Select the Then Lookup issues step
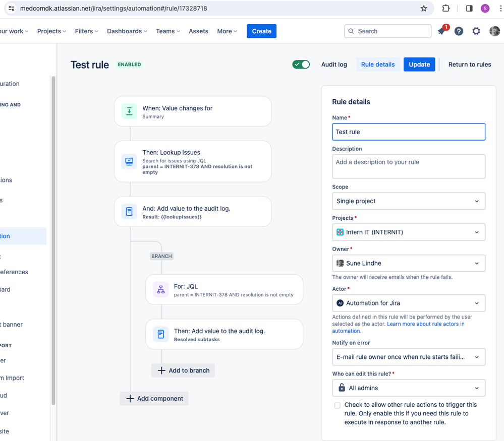The height and width of the screenshot is (441, 504). pos(193,162)
